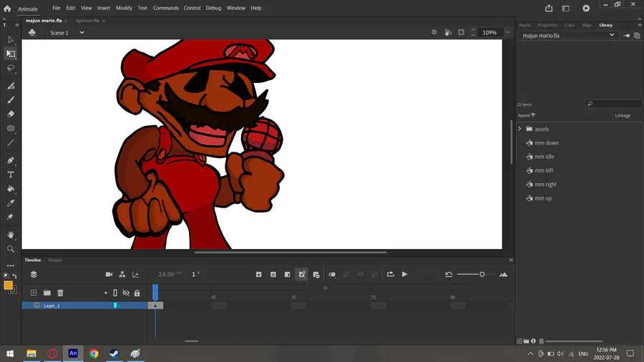Switch to the Assets panel tab
644x362 pixels.
click(x=525, y=25)
